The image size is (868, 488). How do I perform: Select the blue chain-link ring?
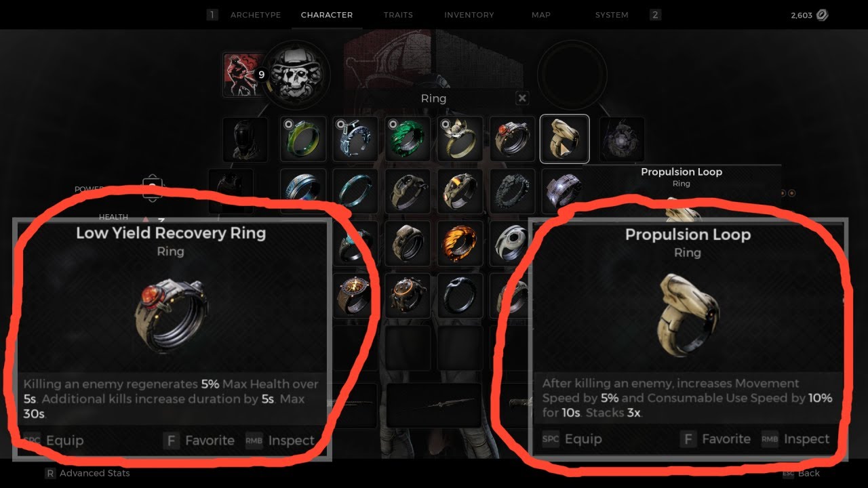(x=355, y=139)
